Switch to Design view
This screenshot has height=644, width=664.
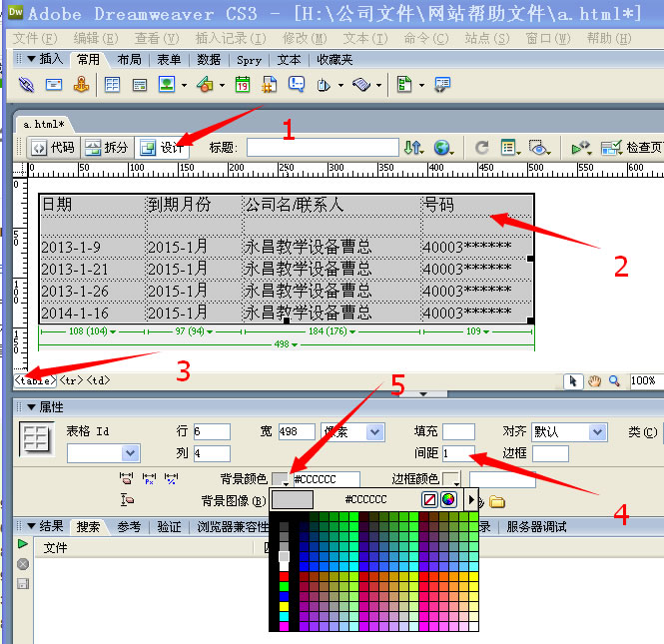(162, 148)
